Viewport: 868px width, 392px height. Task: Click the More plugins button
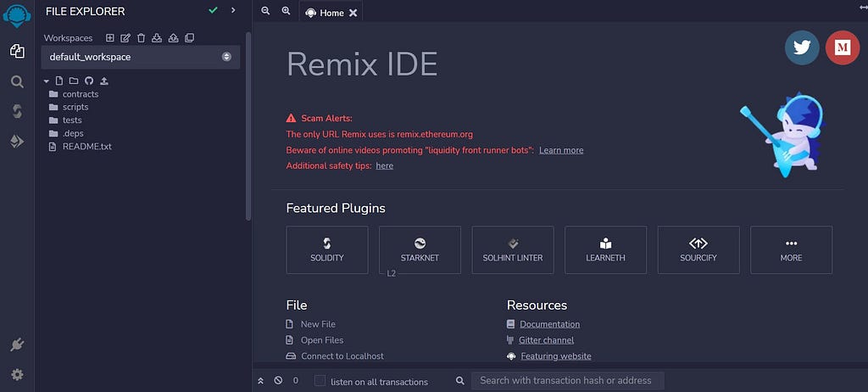tap(791, 249)
